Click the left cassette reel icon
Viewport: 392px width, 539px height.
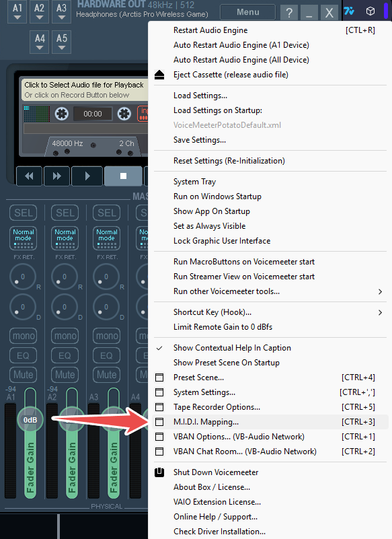[62, 114]
